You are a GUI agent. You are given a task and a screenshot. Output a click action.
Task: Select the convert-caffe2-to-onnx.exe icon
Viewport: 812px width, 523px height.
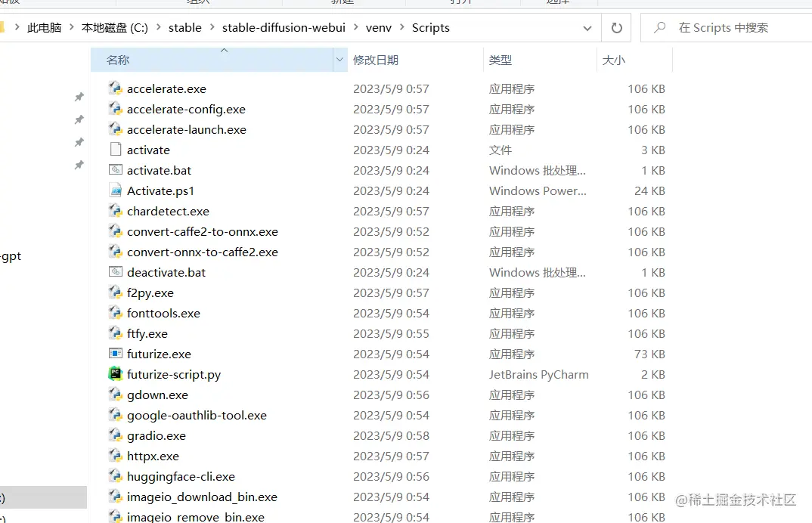pyautogui.click(x=116, y=231)
